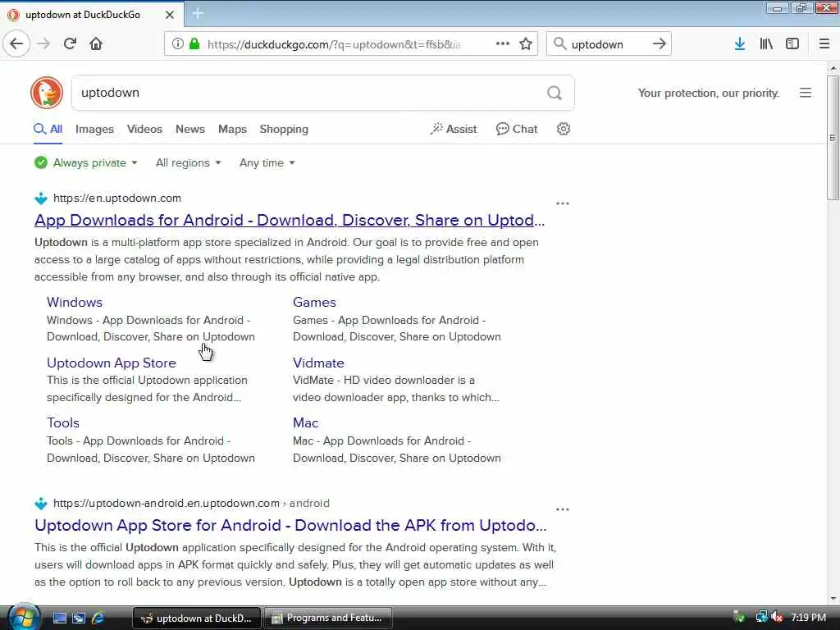Screen dimensions: 840x630
Task: Open App Downloads for Android result link
Action: [x=290, y=220]
